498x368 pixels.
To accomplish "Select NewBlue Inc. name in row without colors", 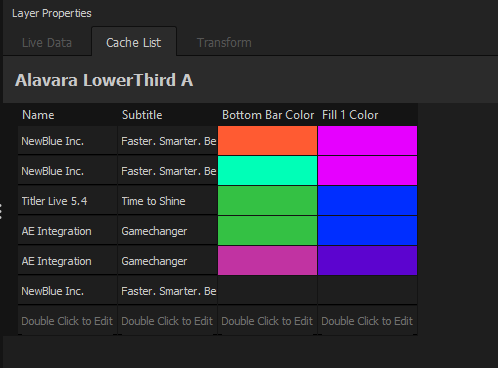I will click(x=68, y=290).
